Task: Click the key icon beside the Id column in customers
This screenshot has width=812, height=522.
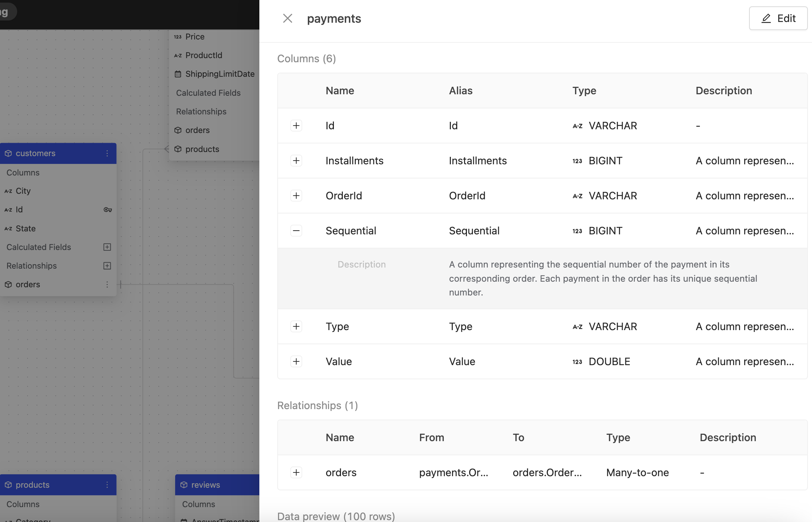Action: (107, 209)
